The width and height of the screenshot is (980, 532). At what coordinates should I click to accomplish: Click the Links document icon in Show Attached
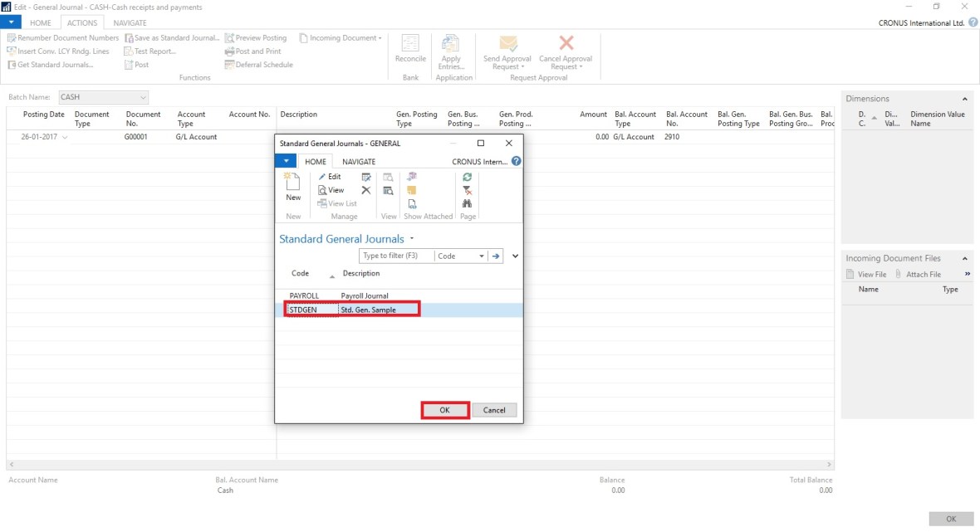412,203
